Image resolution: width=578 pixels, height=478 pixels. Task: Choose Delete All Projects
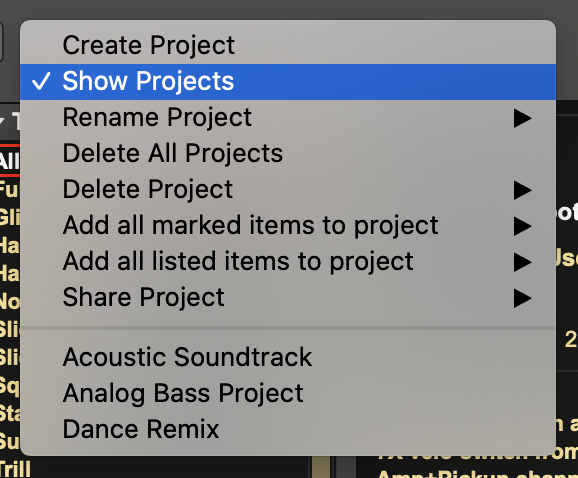(x=288, y=153)
